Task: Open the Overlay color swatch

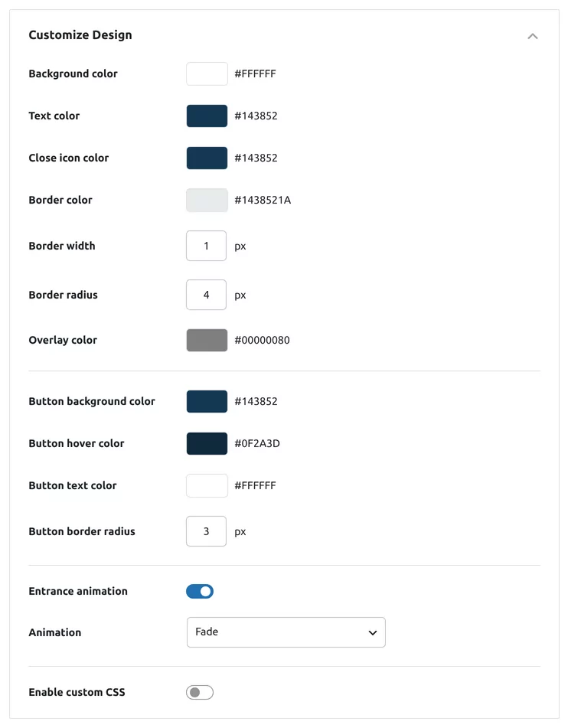Action: pyautogui.click(x=207, y=341)
